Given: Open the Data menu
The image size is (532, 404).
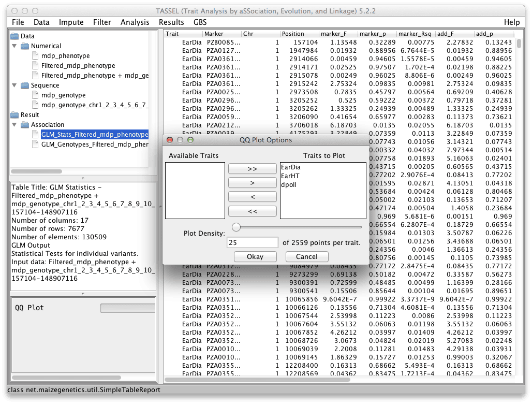Looking at the screenshot, I should (41, 22).
